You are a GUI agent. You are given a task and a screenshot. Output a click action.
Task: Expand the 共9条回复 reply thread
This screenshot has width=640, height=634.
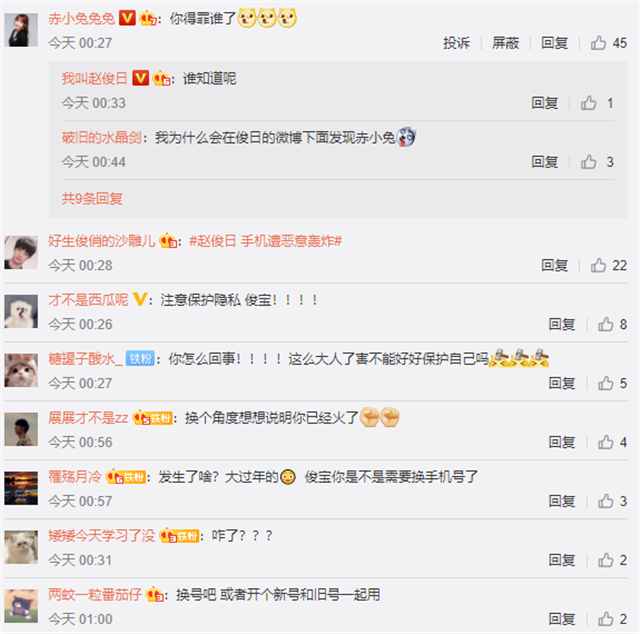[92, 199]
